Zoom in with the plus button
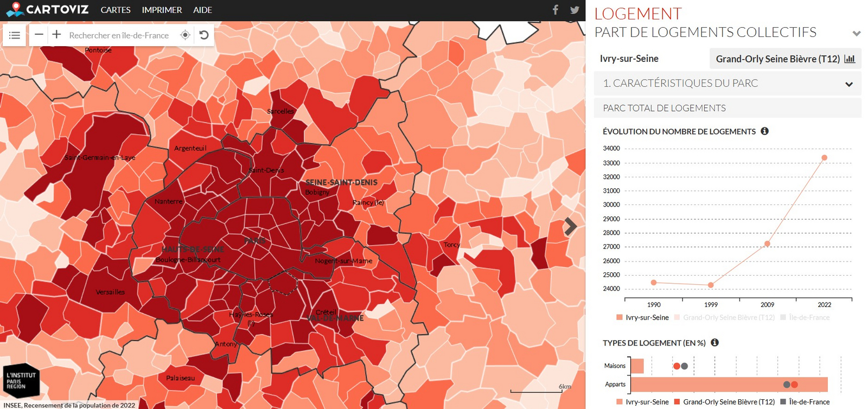The height and width of the screenshot is (409, 868). coord(56,35)
